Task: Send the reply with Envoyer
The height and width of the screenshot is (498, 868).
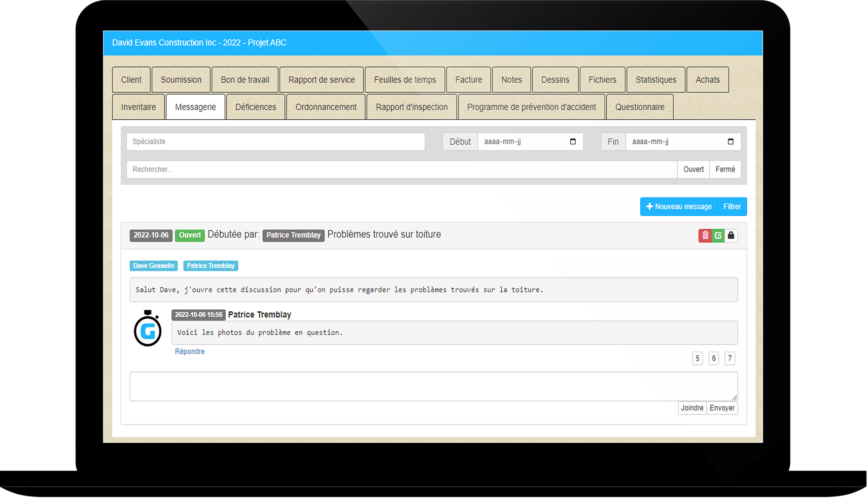Action: pos(722,408)
